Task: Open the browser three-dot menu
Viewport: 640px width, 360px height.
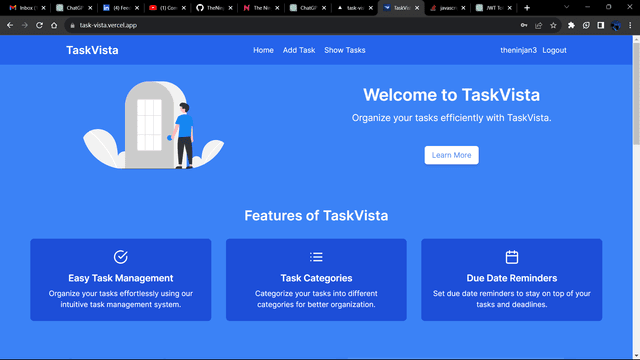Action: (630, 25)
